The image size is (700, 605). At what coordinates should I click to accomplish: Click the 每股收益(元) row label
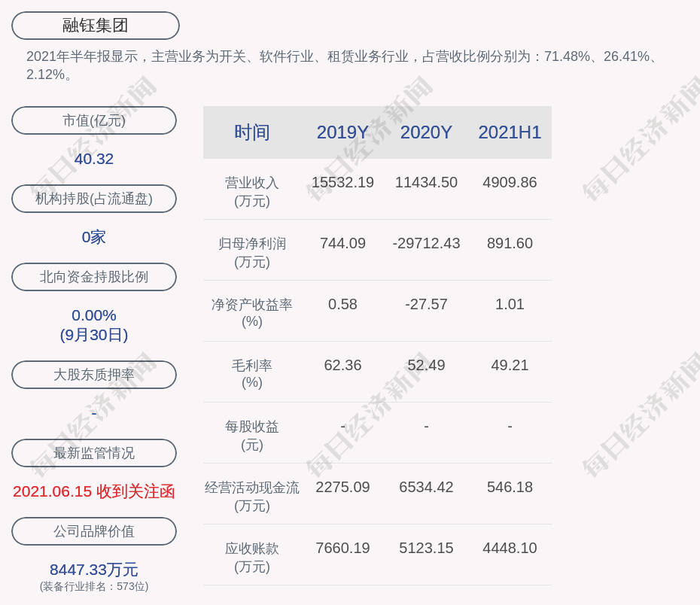(252, 436)
